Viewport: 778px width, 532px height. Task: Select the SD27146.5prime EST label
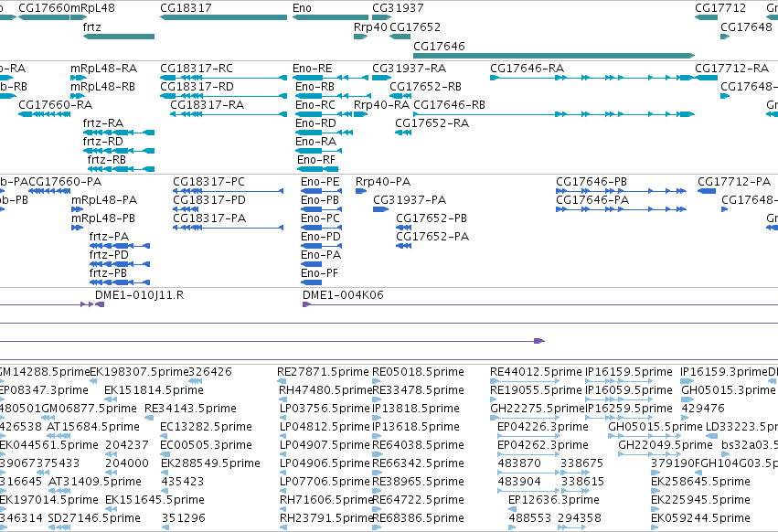[x=94, y=518]
